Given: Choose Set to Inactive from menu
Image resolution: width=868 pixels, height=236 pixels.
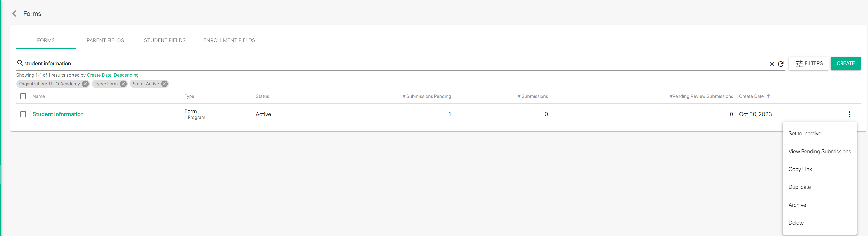Looking at the screenshot, I should (x=819, y=134).
